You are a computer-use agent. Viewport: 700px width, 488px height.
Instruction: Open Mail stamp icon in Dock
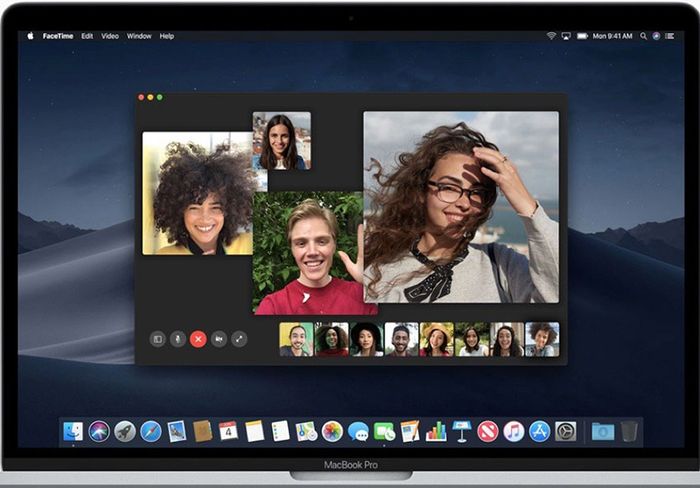click(176, 432)
